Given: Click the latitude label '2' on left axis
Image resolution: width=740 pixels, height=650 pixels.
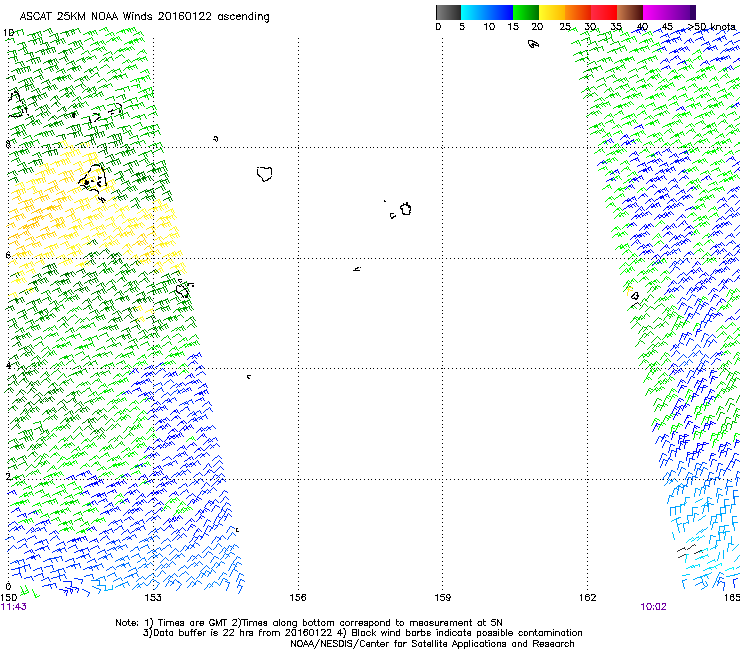Looking at the screenshot, I should point(8,476).
